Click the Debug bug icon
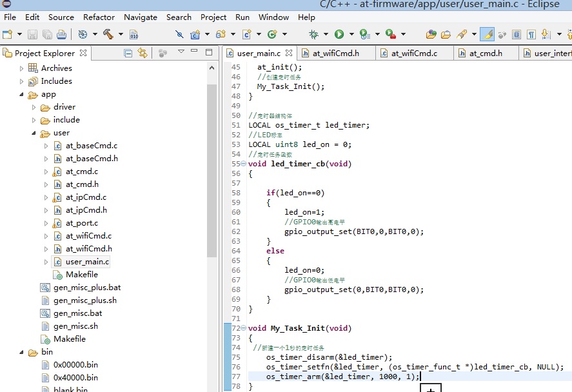Viewport: 572px width, 392px height. pos(313,34)
